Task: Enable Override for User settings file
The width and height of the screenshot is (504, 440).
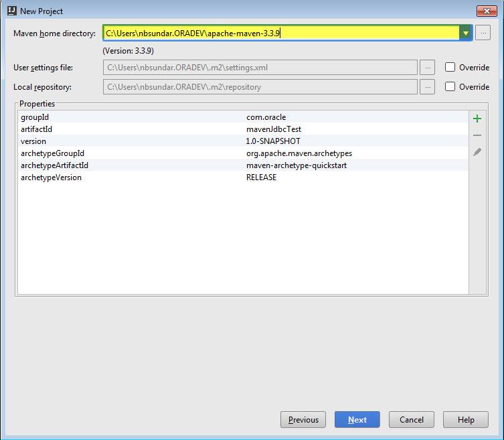Action: (x=450, y=67)
